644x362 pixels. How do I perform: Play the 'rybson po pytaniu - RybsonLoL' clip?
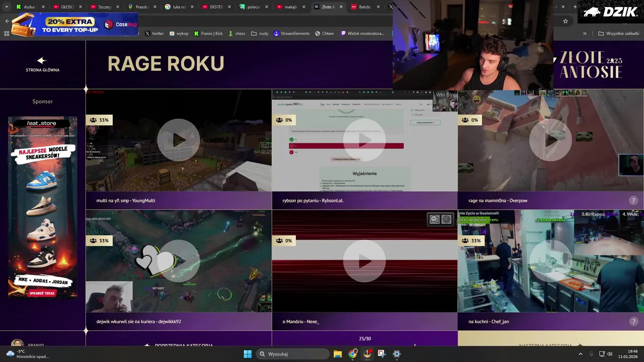(365, 140)
